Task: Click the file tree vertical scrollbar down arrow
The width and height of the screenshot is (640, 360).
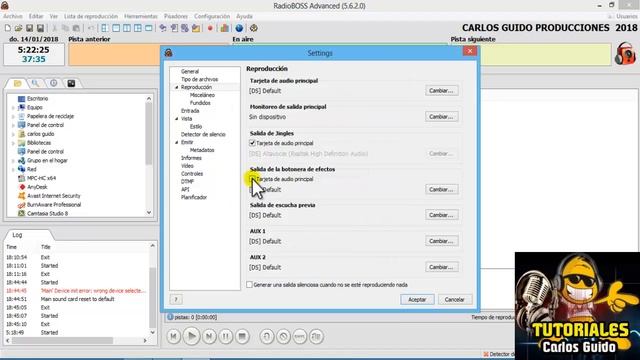Action: click(x=149, y=213)
